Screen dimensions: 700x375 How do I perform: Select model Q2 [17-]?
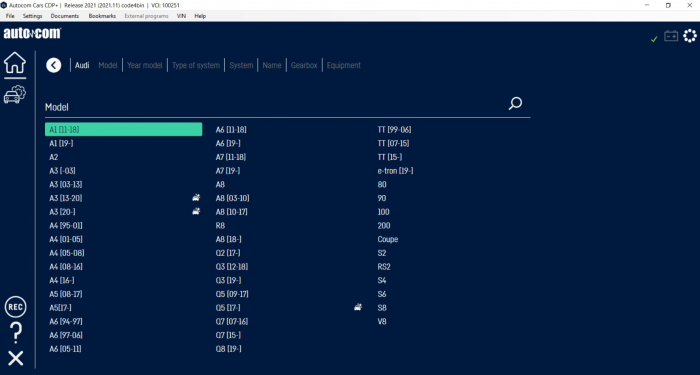pos(228,253)
